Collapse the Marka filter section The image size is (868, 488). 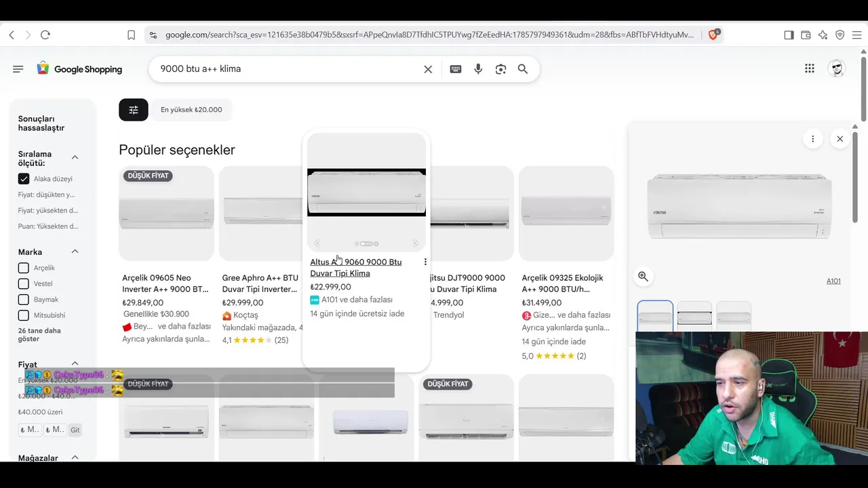[75, 251]
